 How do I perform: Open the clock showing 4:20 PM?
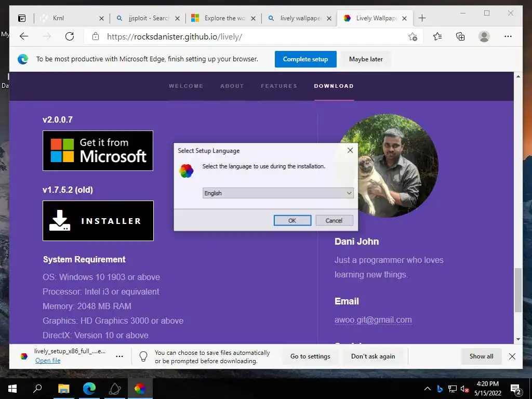pos(487,389)
